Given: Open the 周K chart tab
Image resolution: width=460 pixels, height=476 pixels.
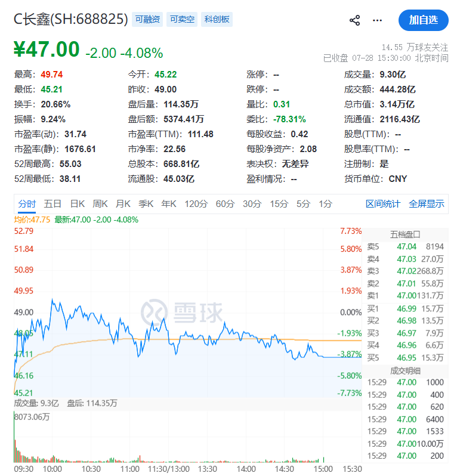Looking at the screenshot, I should (x=100, y=203).
